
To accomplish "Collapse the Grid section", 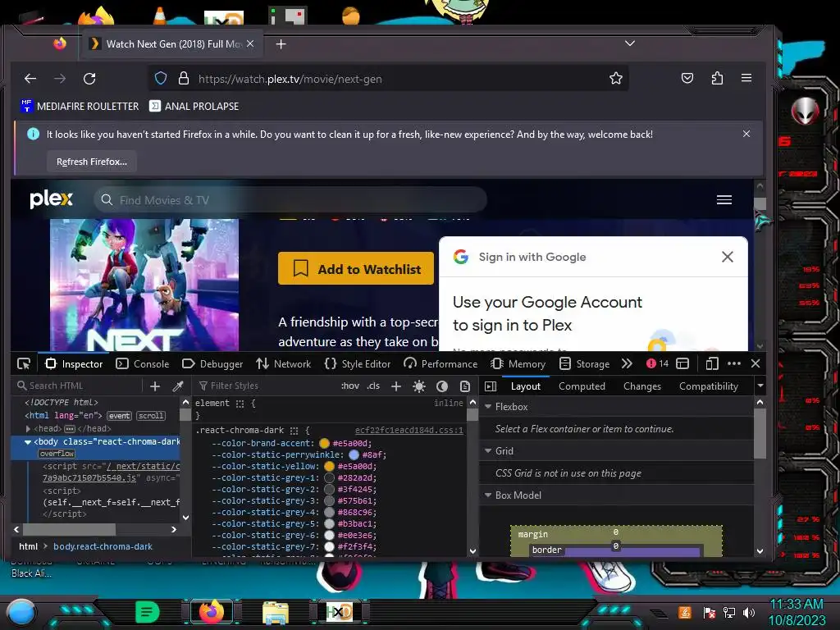I will coord(488,451).
